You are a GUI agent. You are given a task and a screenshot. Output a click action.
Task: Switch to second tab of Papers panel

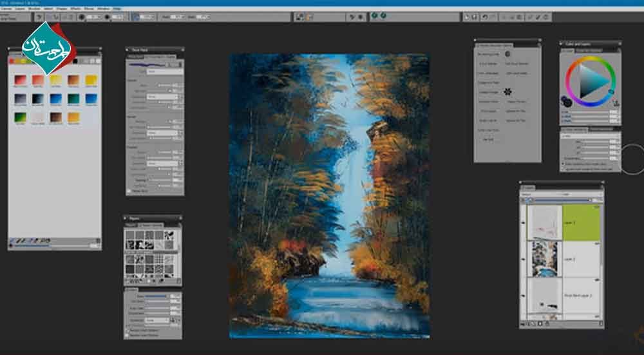click(150, 225)
